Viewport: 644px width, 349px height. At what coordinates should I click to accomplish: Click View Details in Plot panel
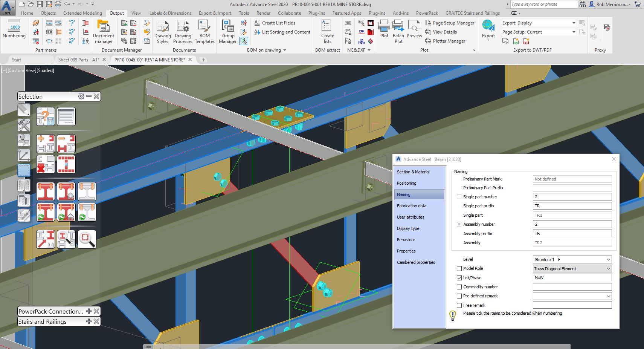click(x=441, y=32)
